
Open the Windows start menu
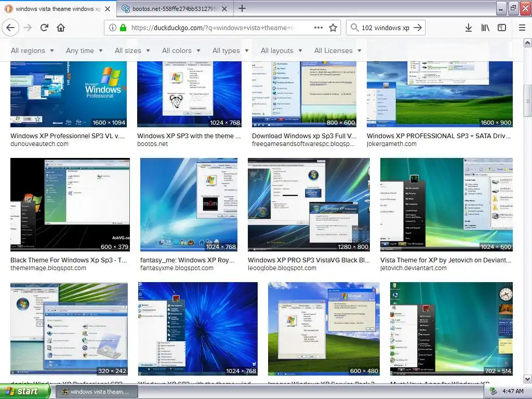(25, 391)
